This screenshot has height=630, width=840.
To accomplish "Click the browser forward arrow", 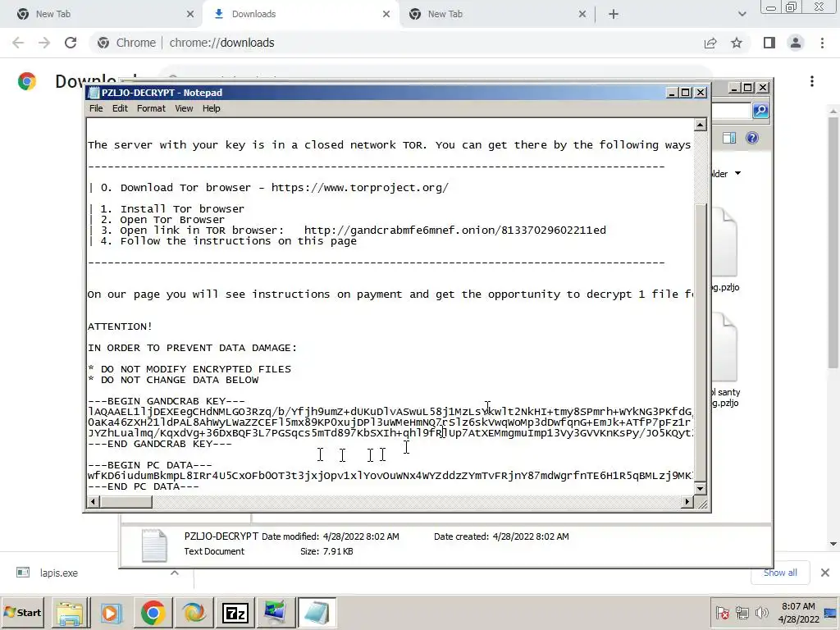I will point(44,43).
